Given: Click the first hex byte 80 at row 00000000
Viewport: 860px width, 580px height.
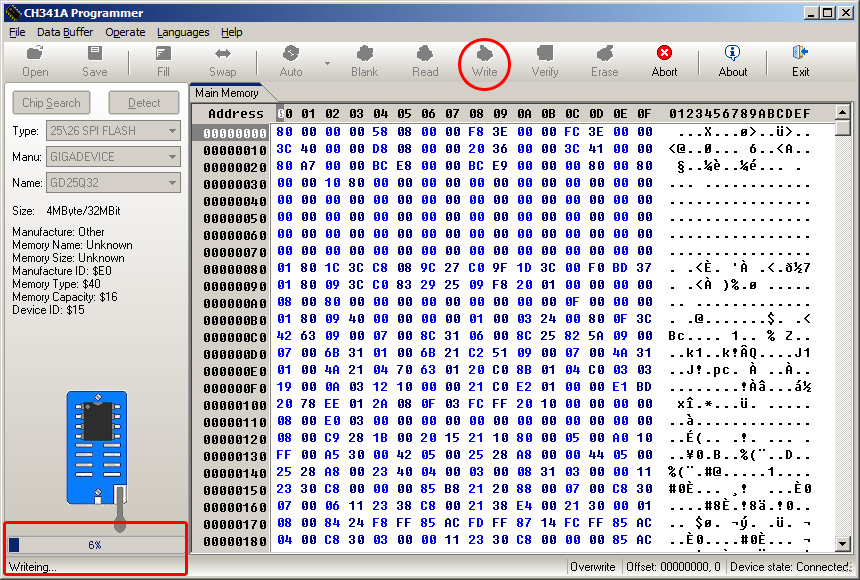Looking at the screenshot, I should (284, 132).
